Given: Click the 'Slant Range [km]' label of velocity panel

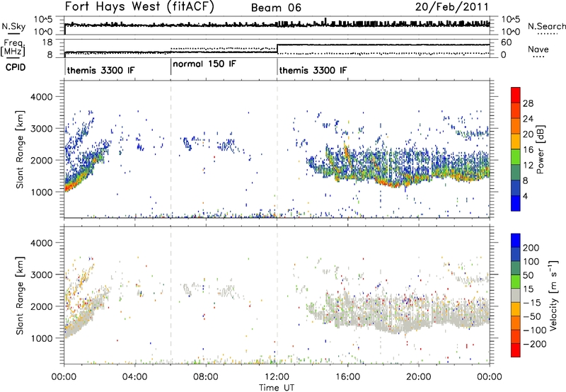Looking at the screenshot, I should [x=20, y=295].
